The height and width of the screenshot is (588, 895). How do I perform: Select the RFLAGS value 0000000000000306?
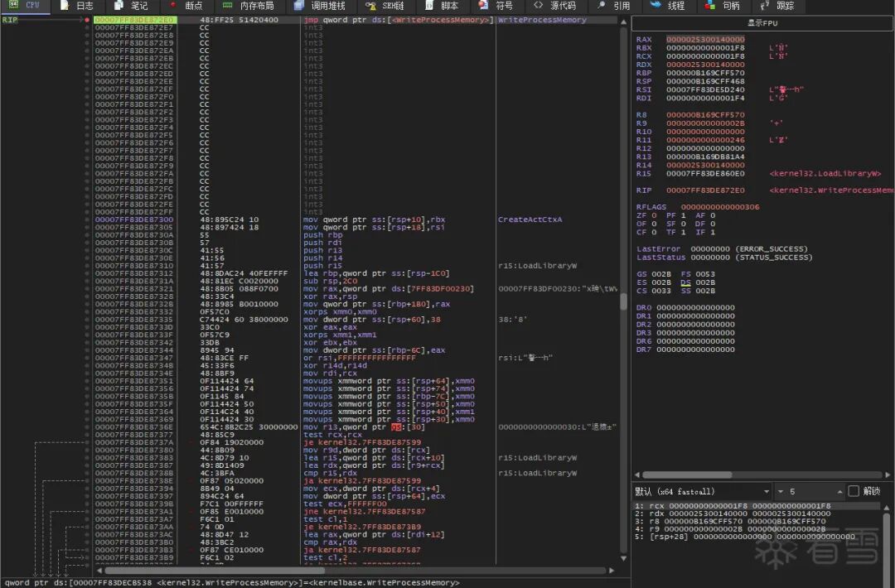[720, 207]
